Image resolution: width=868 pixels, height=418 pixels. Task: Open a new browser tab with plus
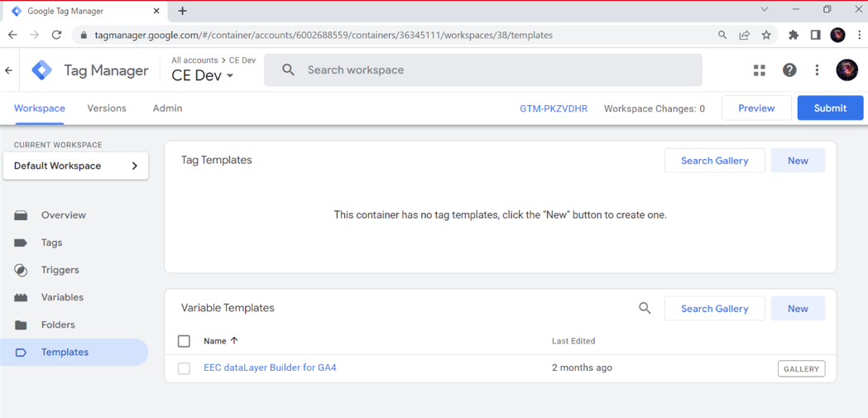(183, 11)
